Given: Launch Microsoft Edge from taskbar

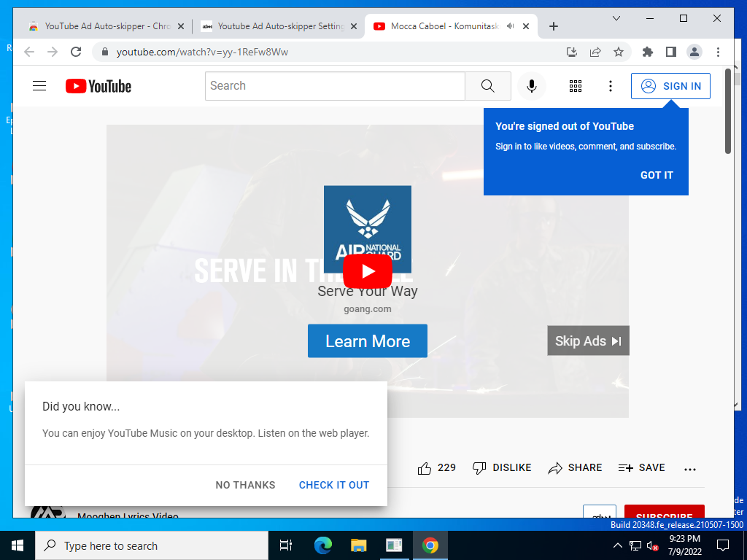Looking at the screenshot, I should [322, 545].
